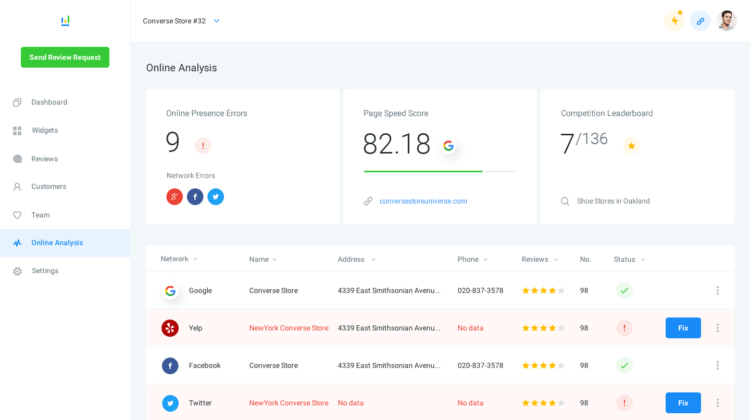The height and width of the screenshot is (420, 750).
Task: Click the Dashboard sidebar icon
Action: [17, 102]
